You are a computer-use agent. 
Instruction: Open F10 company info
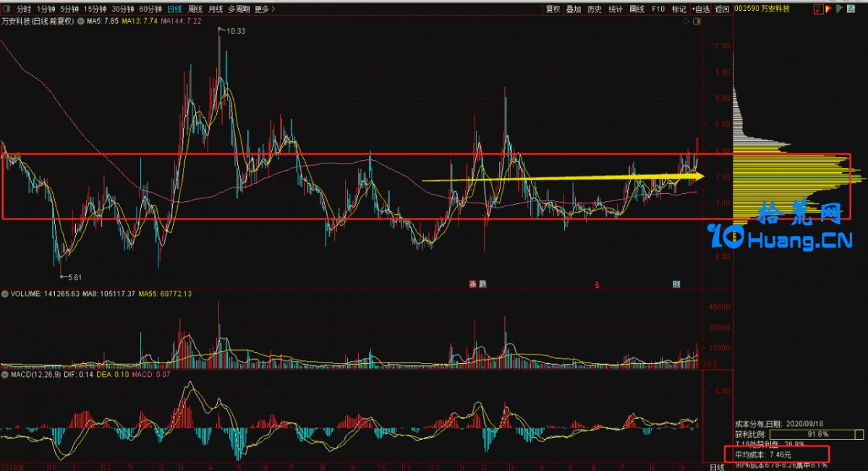click(x=658, y=9)
